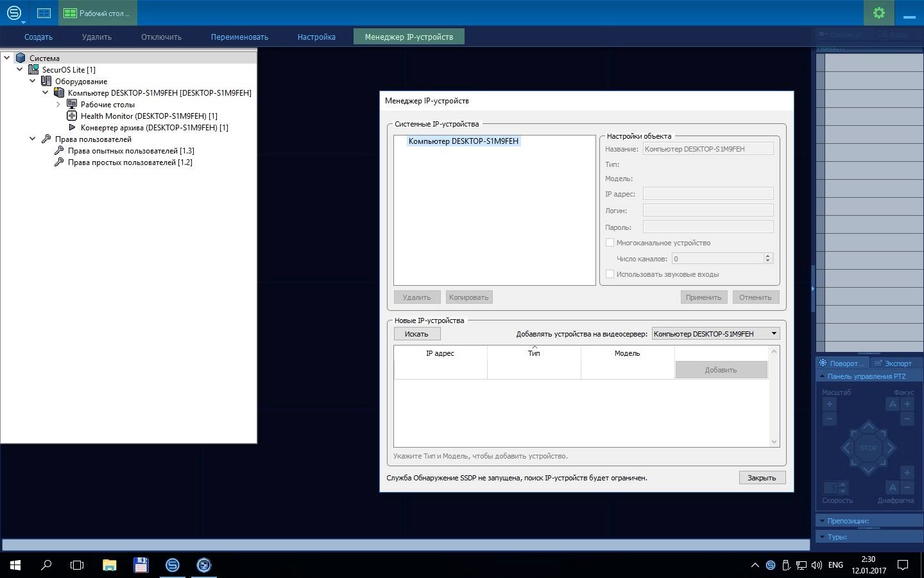Image resolution: width=924 pixels, height=578 pixels.
Task: Click the volume icon in system tray
Action: [816, 565]
